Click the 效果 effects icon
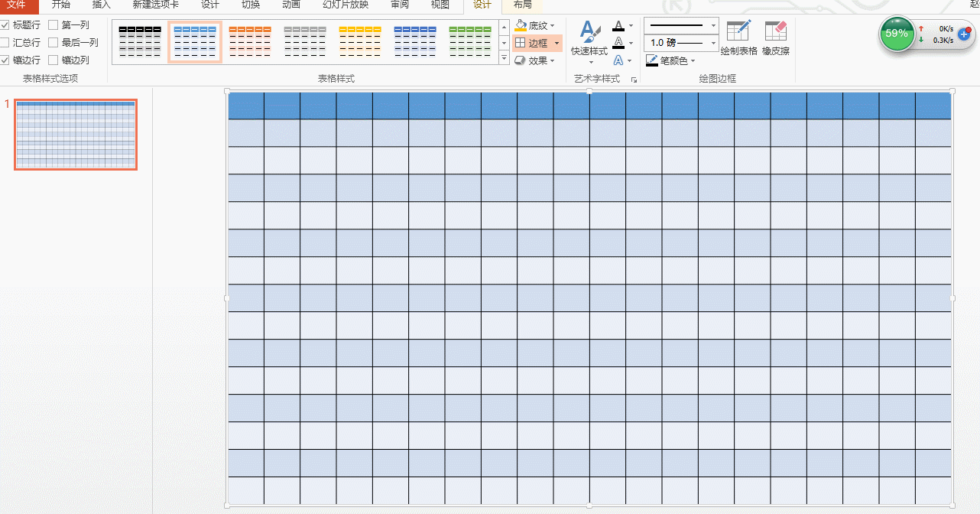 tap(520, 60)
